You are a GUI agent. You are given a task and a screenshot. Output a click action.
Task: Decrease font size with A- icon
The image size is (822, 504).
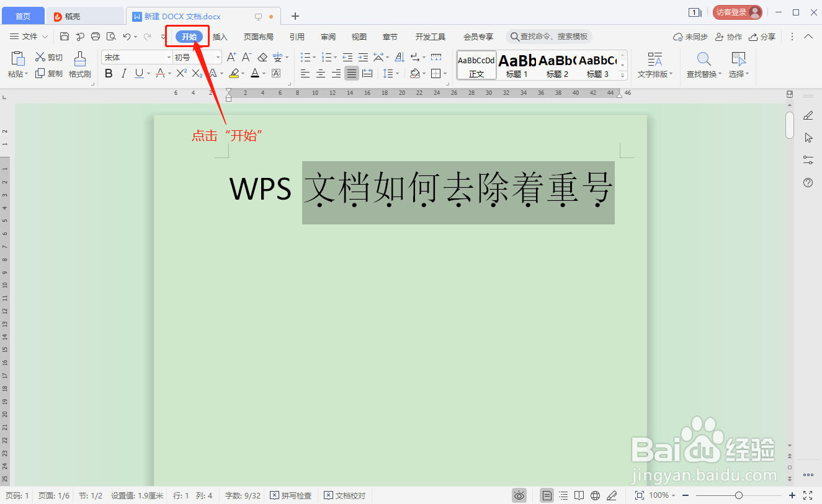click(x=246, y=57)
